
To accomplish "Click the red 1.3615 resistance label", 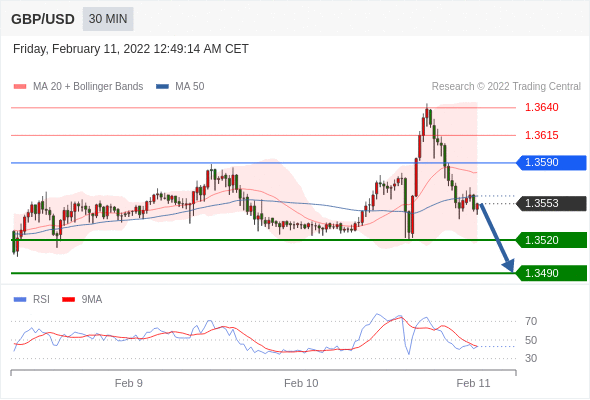I will tap(542, 135).
